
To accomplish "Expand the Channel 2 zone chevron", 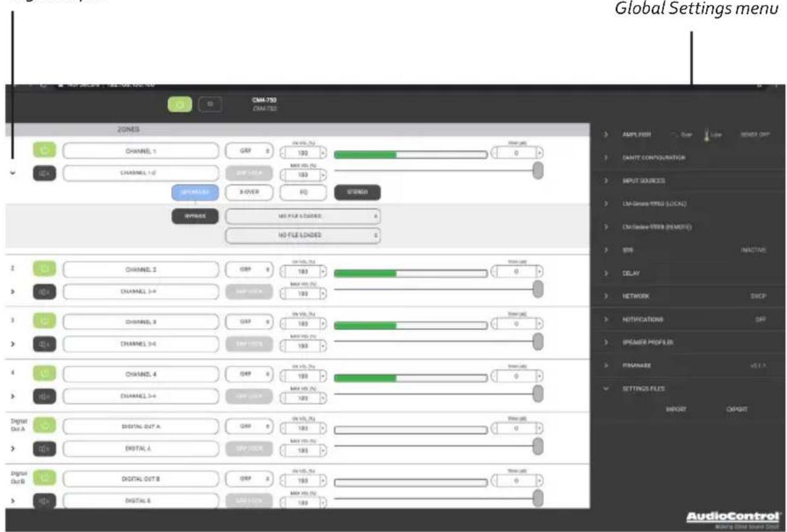I will [x=13, y=291].
